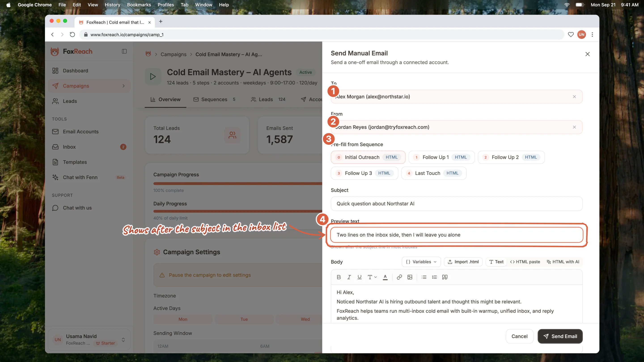644x362 pixels.
Task: Clear the From account Jordan Reyes
Action: (574, 127)
